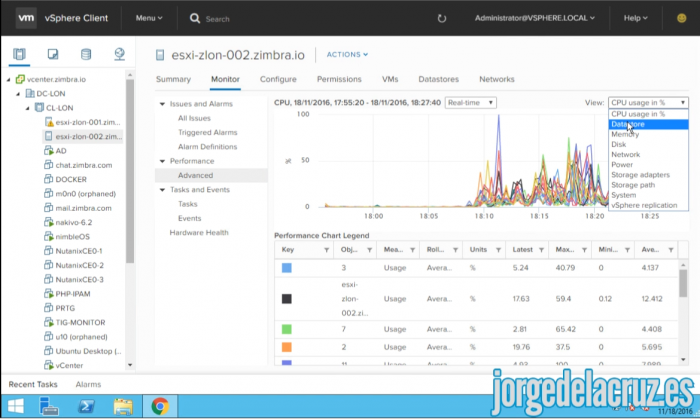Open the Hosts and Clusters inventory view
This screenshot has height=419, width=700.
tap(19, 54)
